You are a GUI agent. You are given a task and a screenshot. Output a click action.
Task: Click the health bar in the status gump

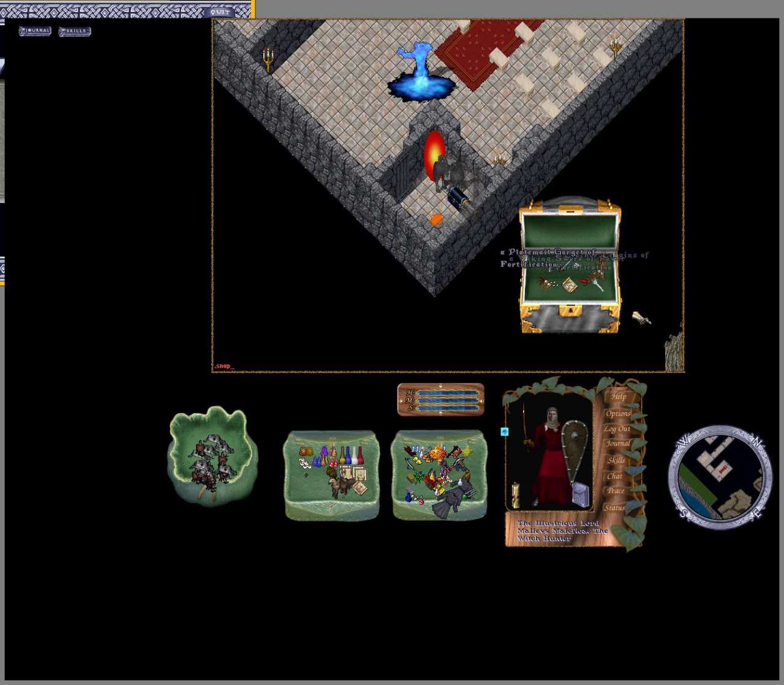tap(447, 393)
